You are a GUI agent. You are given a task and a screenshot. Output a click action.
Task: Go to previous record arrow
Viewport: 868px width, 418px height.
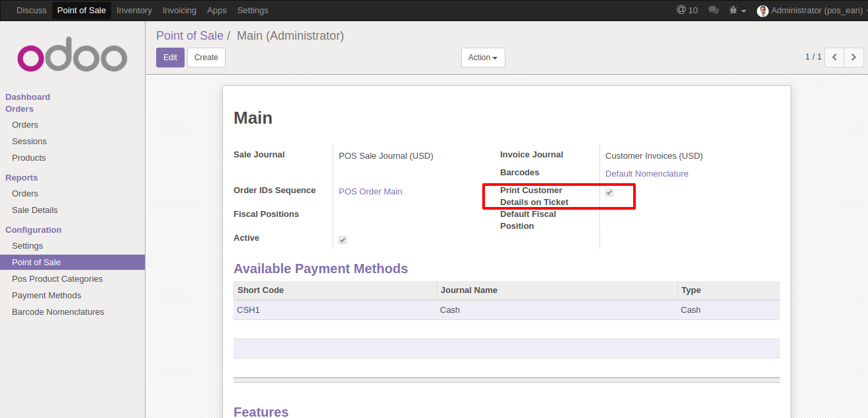pos(835,58)
